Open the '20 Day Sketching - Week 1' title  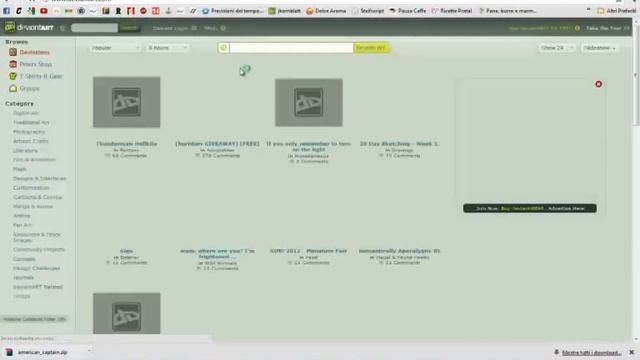click(x=399, y=144)
